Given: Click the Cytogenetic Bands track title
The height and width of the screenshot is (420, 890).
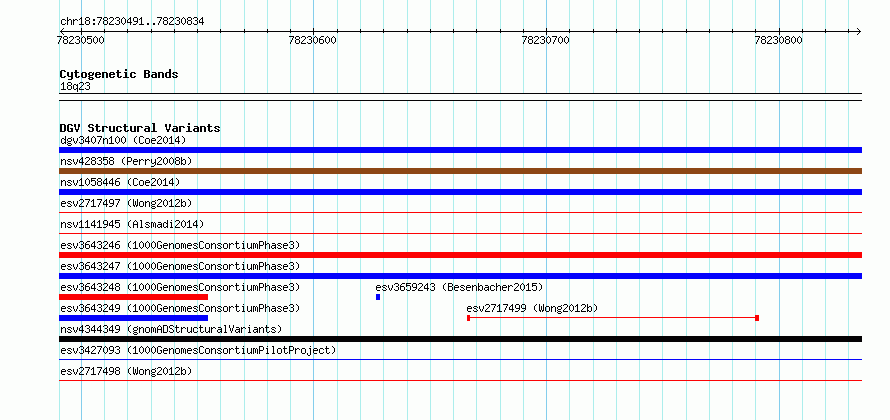Looking at the screenshot, I should 119,74.
